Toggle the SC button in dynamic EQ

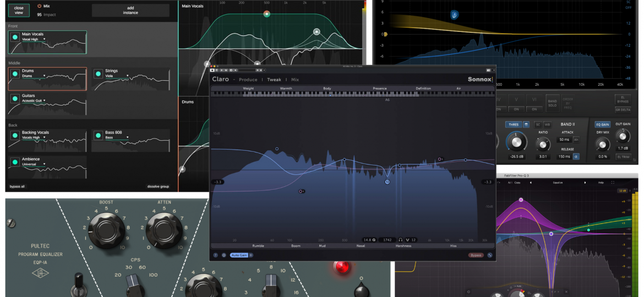(x=538, y=124)
